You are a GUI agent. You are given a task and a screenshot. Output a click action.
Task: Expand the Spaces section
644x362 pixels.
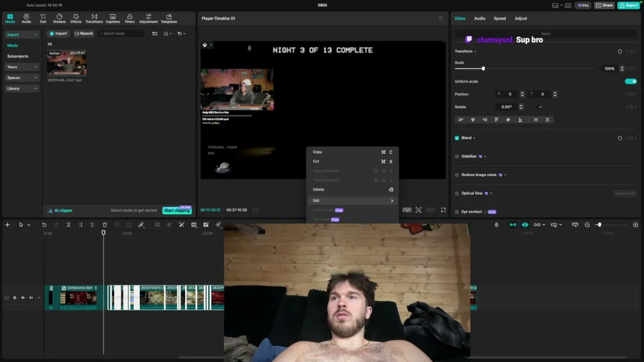click(22, 78)
